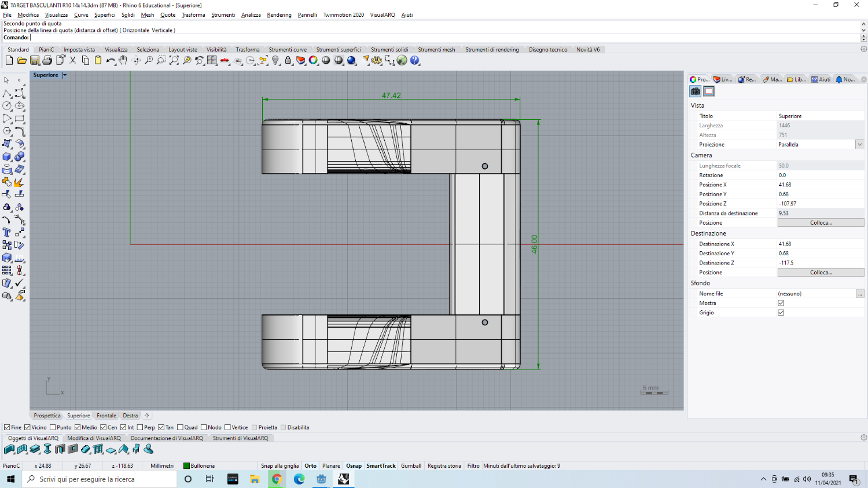This screenshot has width=868, height=488.
Task: Click the camera view properties icon
Action: click(x=696, y=91)
